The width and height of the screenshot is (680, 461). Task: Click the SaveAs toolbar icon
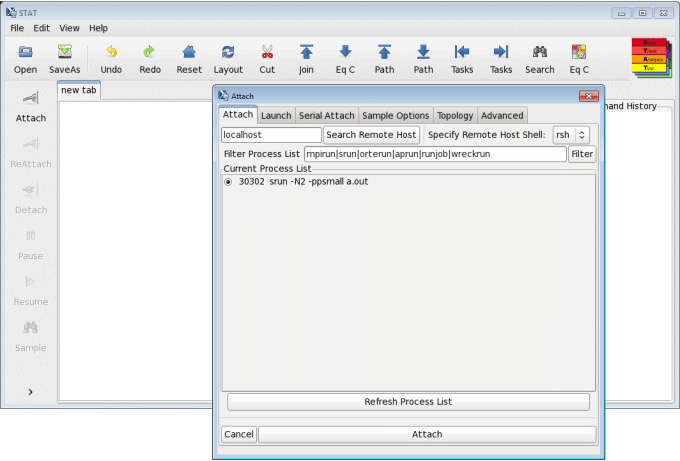click(x=65, y=52)
